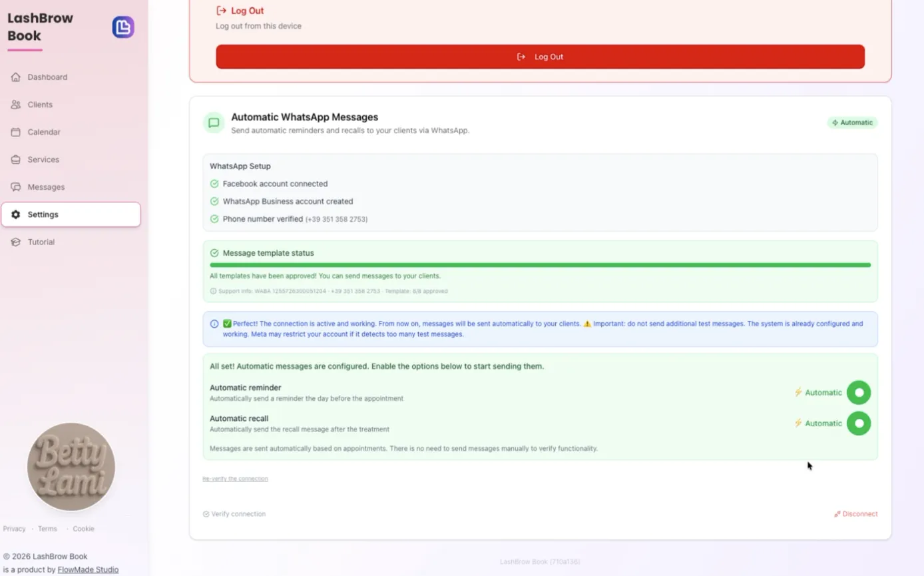
Task: Click the Messages chat bubble icon
Action: click(x=15, y=187)
